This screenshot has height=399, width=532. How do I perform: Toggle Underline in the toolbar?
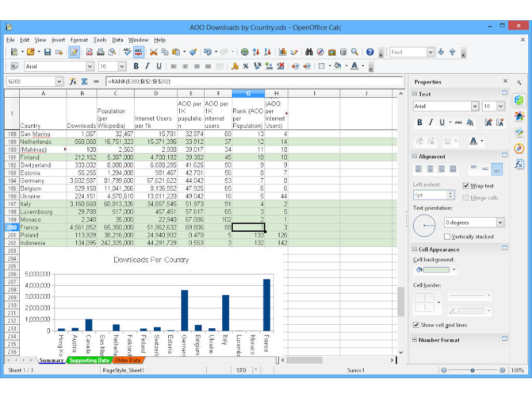[x=158, y=66]
